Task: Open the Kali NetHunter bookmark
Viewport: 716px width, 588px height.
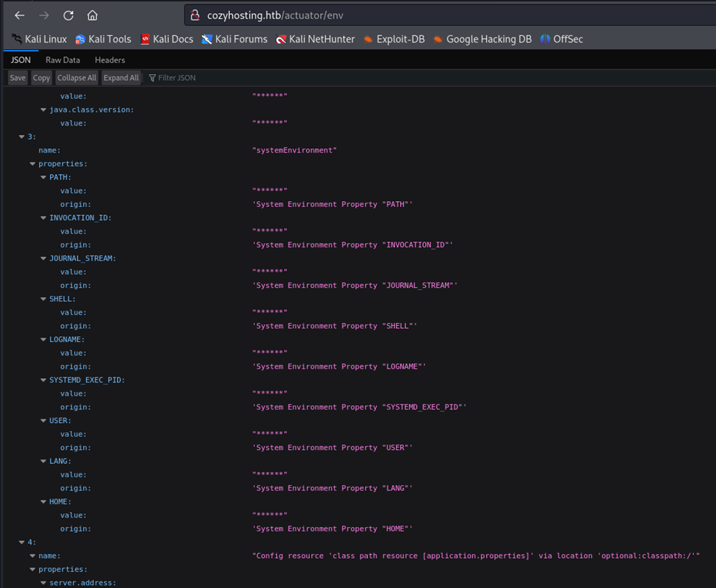Action: pos(316,39)
